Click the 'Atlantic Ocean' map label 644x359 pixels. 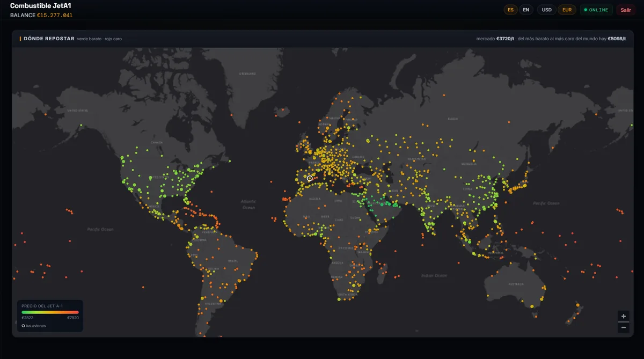pos(248,204)
